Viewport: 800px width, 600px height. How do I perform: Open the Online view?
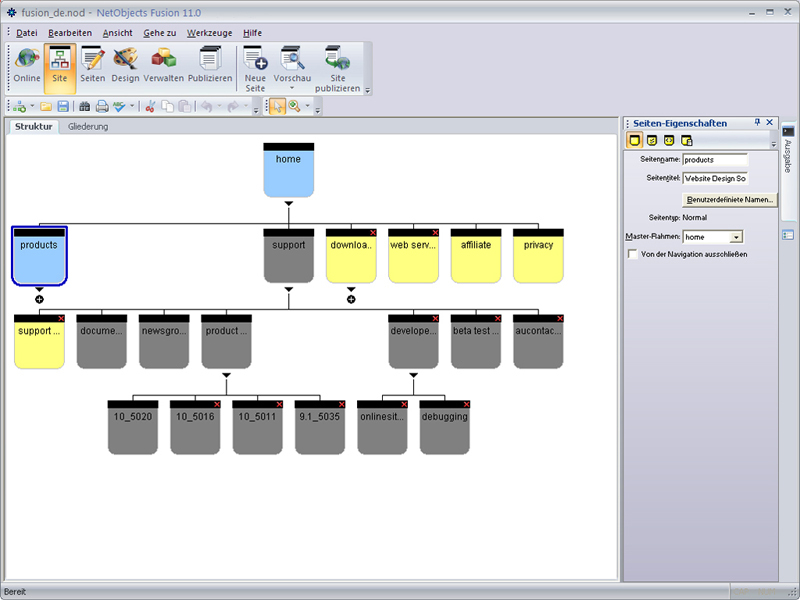[27, 65]
